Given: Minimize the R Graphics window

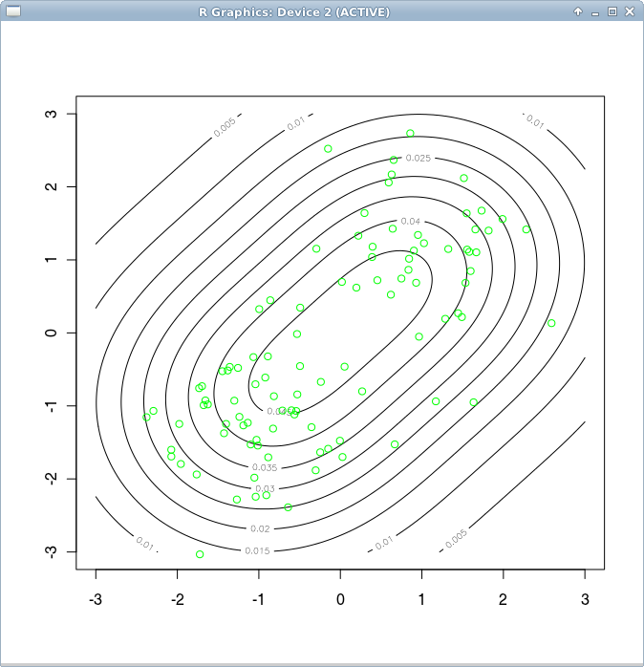Looking at the screenshot, I should click(x=595, y=11).
